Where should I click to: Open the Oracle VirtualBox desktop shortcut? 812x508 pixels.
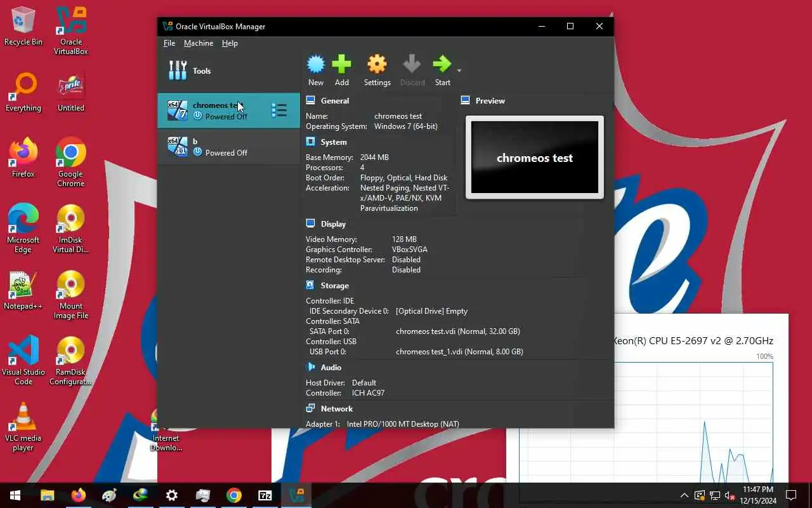[71, 30]
